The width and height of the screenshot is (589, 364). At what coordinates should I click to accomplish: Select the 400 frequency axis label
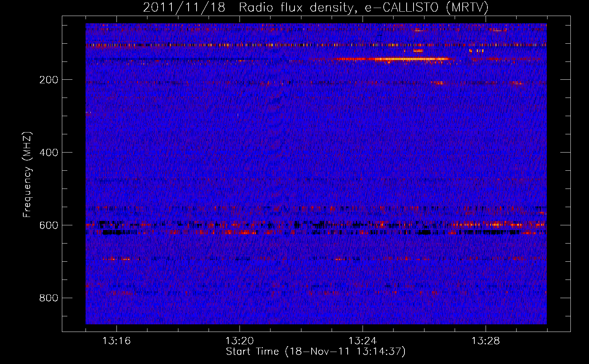point(49,153)
